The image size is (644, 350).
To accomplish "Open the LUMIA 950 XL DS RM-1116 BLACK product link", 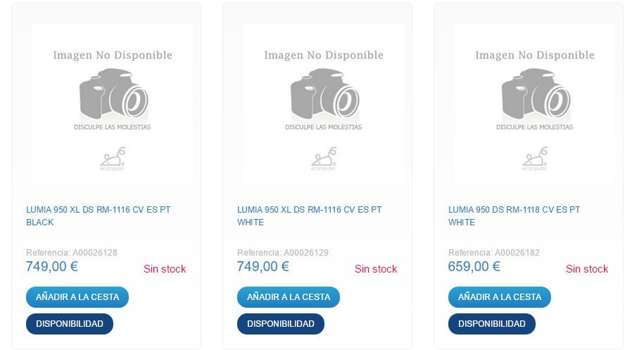I will click(x=98, y=215).
